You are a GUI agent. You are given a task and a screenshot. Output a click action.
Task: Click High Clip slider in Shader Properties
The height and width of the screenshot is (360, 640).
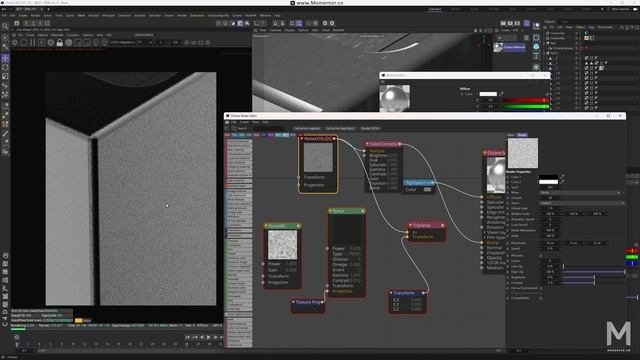(x=593, y=272)
